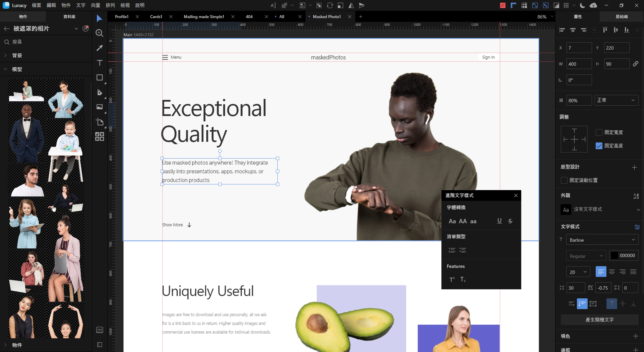
Task: Click the numbered list type icon
Action: point(452,250)
